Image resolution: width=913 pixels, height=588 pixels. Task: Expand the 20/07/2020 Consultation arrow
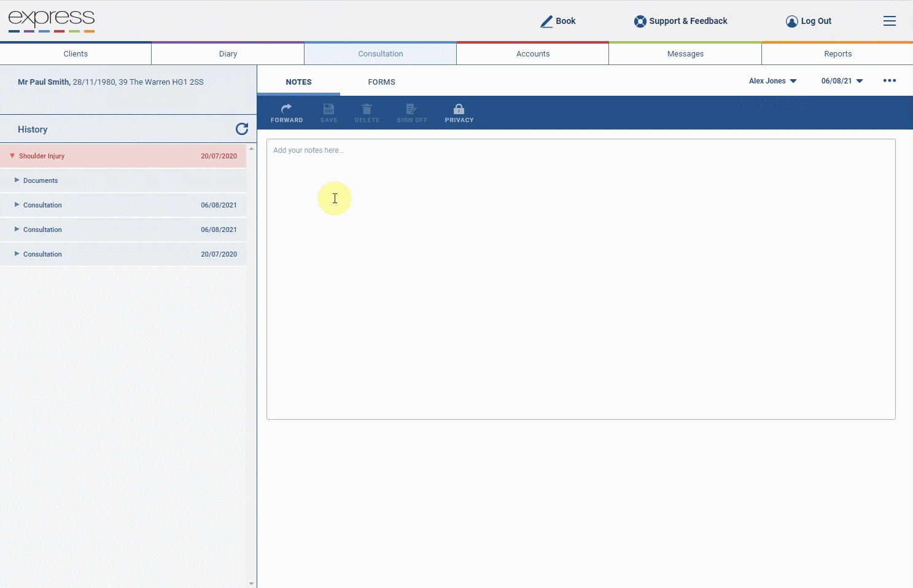17,253
